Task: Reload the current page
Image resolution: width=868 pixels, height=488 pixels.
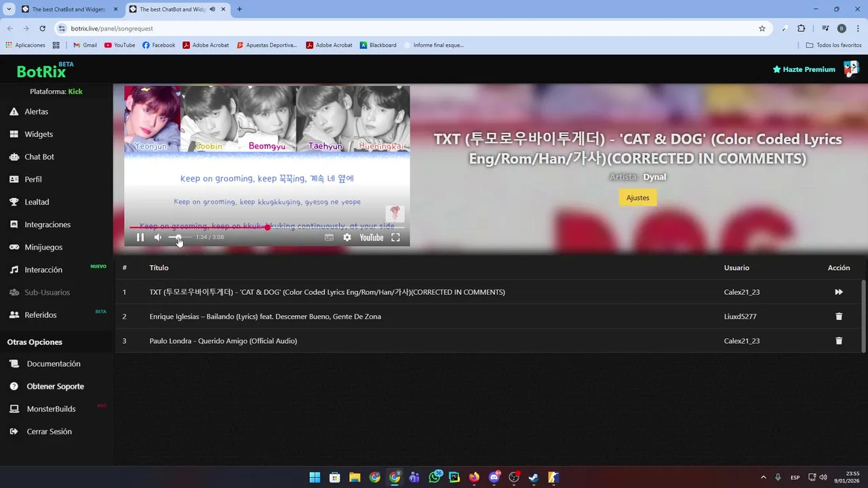Action: (x=42, y=28)
